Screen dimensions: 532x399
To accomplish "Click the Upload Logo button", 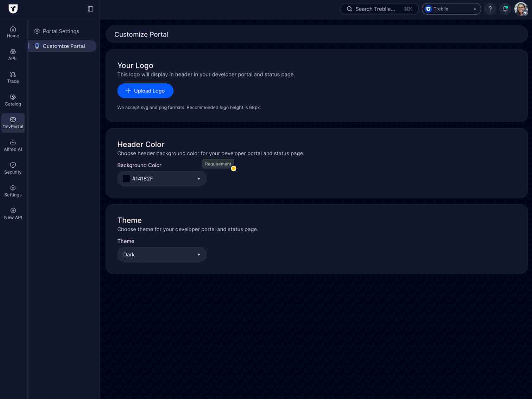I will [x=145, y=91].
